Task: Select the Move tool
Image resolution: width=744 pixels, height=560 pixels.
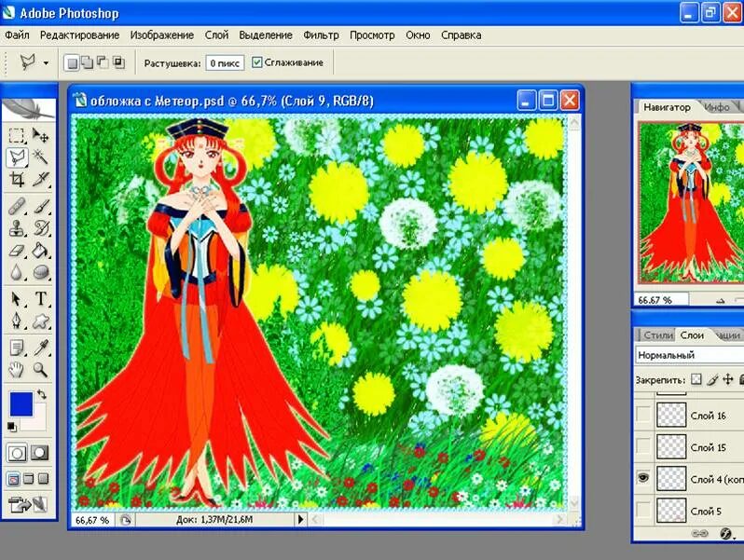Action: click(41, 136)
